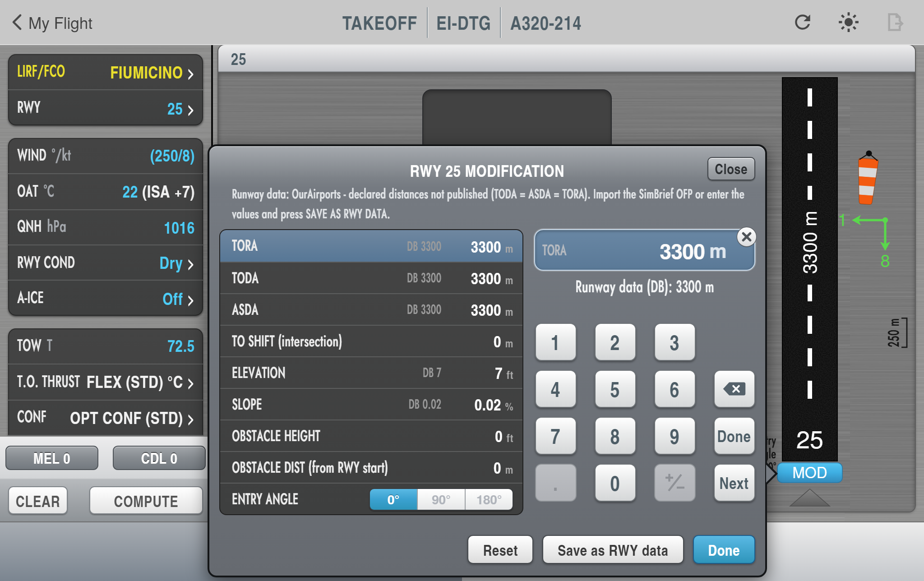Image resolution: width=924 pixels, height=581 pixels.
Task: Tap keypad Done key
Action: tap(734, 436)
